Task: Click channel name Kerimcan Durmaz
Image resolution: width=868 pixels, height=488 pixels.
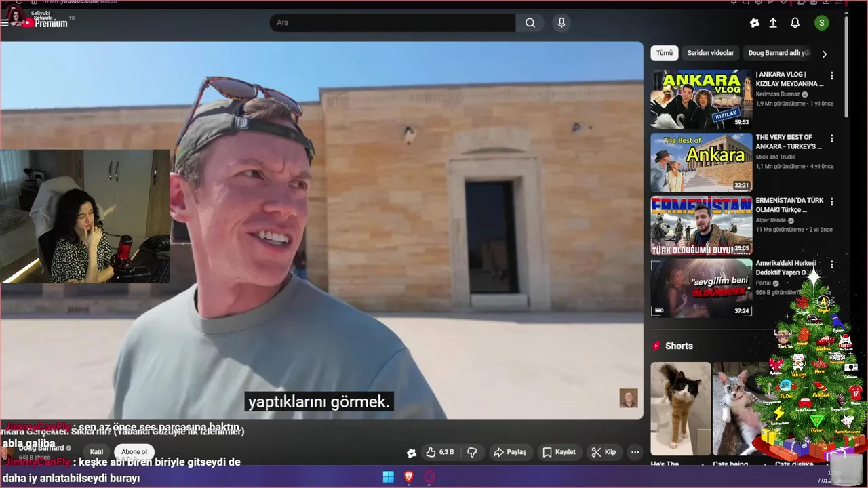Action: pos(778,94)
